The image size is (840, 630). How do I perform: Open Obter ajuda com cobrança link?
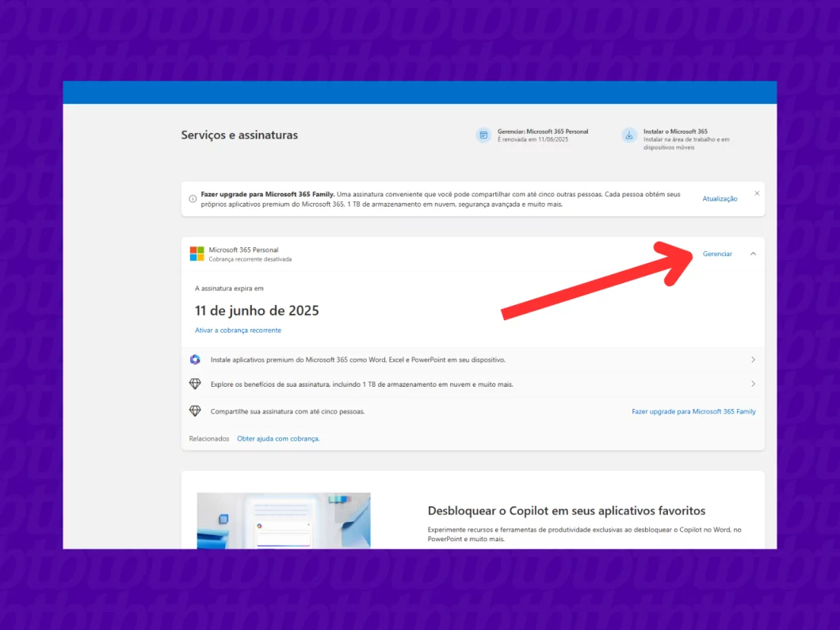(x=278, y=439)
